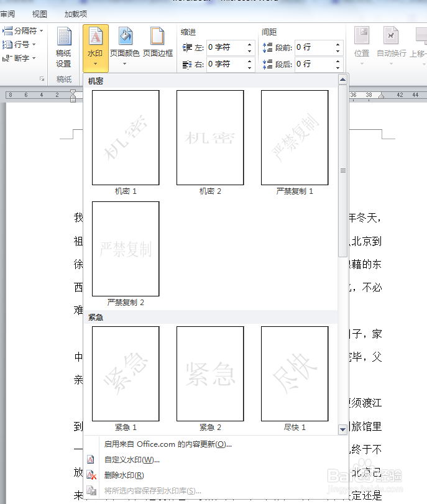Viewport: 427px width, 504px height.
Task: Click the 紧急 gallery section header
Action: click(211, 317)
